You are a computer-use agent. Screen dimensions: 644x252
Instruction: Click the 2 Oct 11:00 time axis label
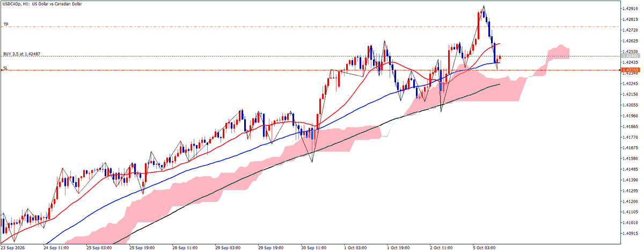click(442, 248)
